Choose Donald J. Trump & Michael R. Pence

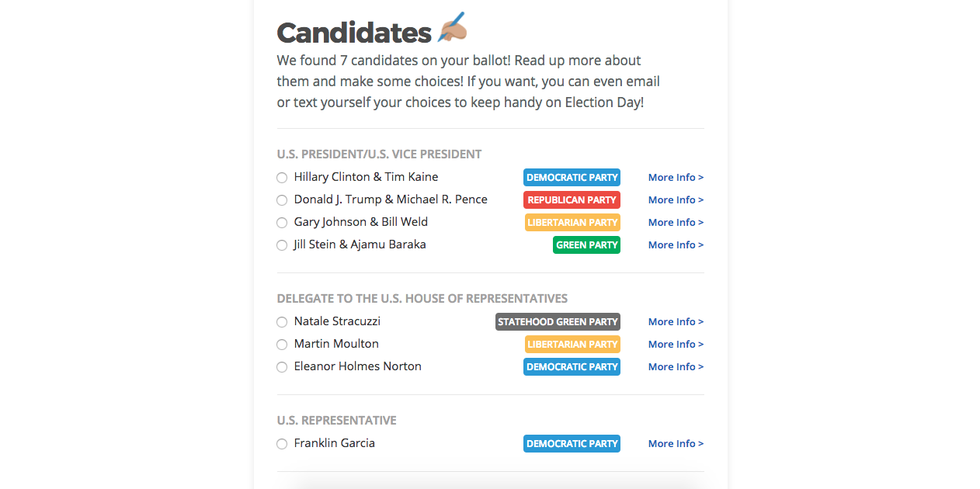(282, 200)
